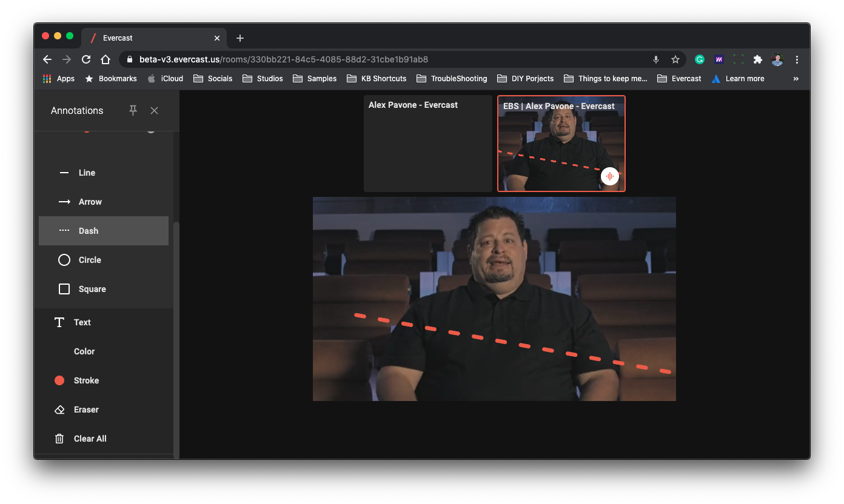Choose the Dash line tool
This screenshot has height=504, width=844.
coord(104,231)
